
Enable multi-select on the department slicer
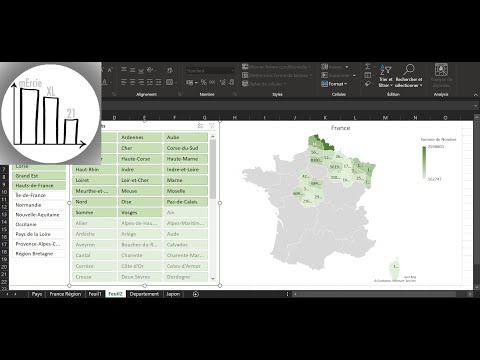(200, 126)
